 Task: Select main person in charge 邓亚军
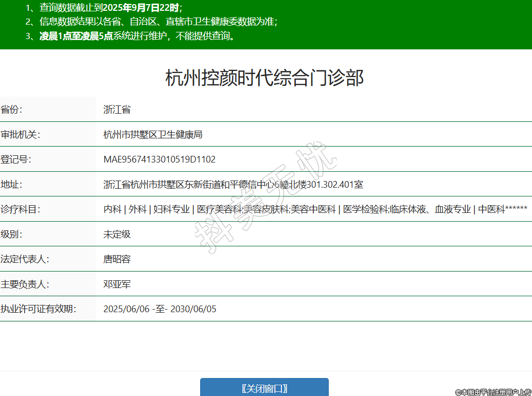(117, 284)
